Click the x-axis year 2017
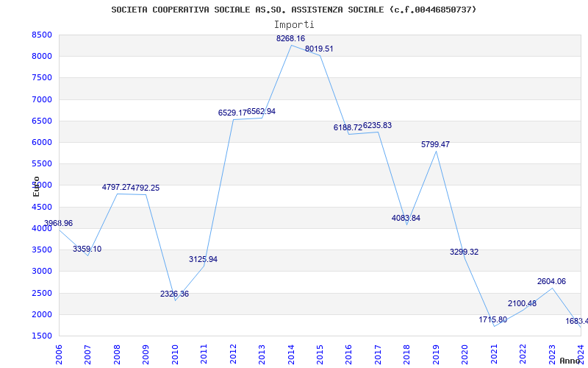The height and width of the screenshot is (368, 588). tap(378, 354)
